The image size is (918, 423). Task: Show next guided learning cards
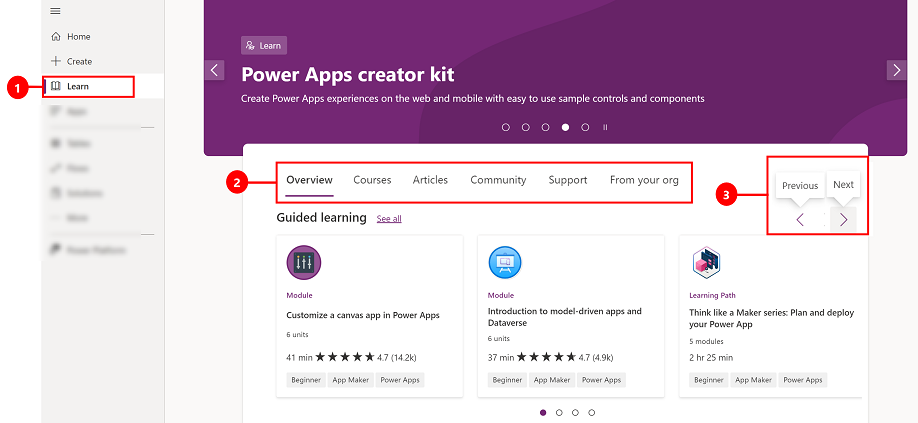pyautogui.click(x=844, y=220)
